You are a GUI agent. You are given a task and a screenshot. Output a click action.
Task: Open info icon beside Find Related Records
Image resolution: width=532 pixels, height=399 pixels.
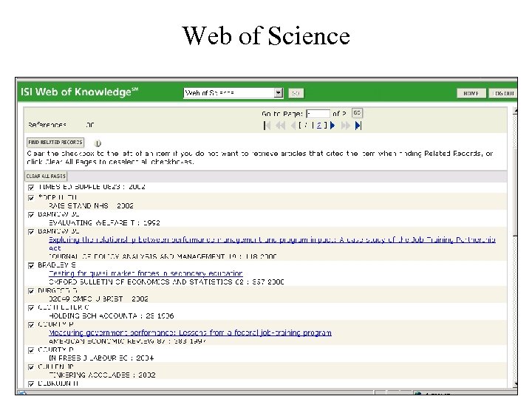coord(98,143)
